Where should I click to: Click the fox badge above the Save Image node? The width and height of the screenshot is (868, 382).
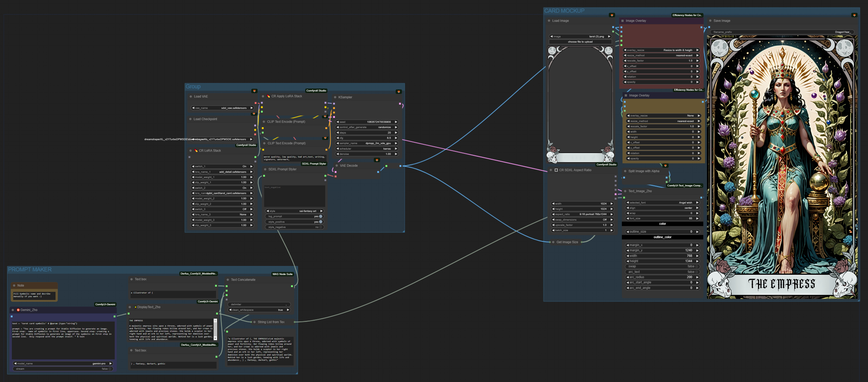(855, 15)
